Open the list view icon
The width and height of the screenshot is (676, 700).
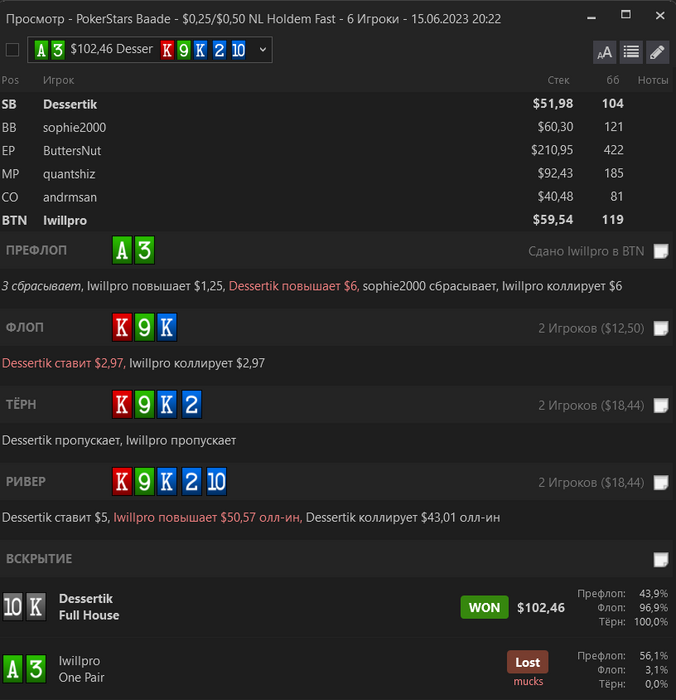[631, 52]
